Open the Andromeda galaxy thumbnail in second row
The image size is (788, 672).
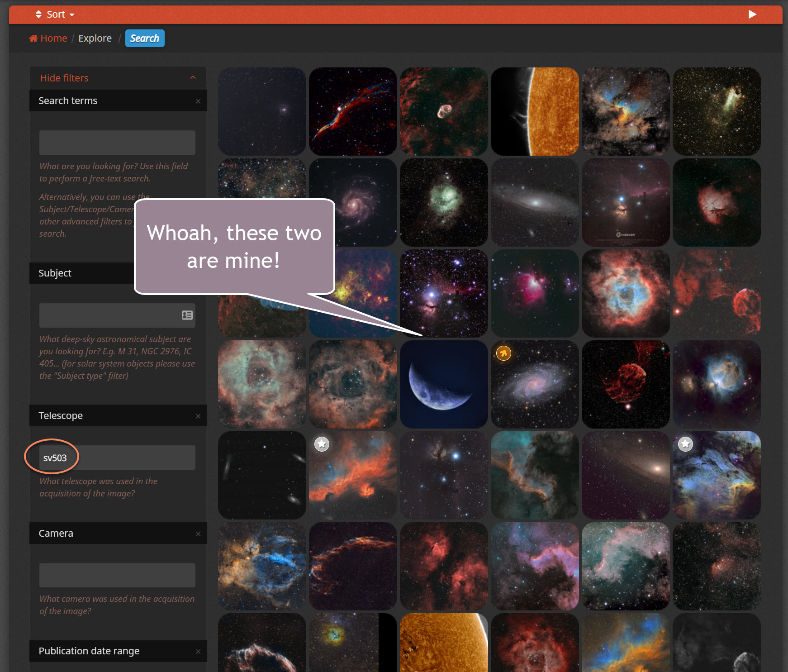[x=535, y=202]
